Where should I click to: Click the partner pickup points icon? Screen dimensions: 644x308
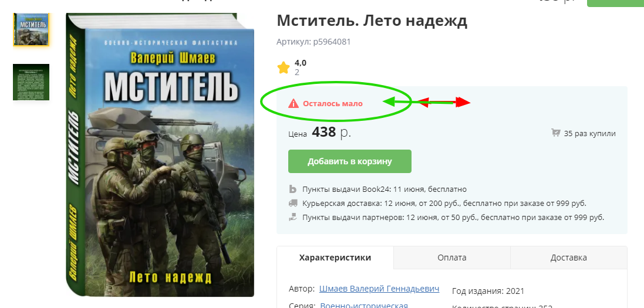tap(293, 217)
